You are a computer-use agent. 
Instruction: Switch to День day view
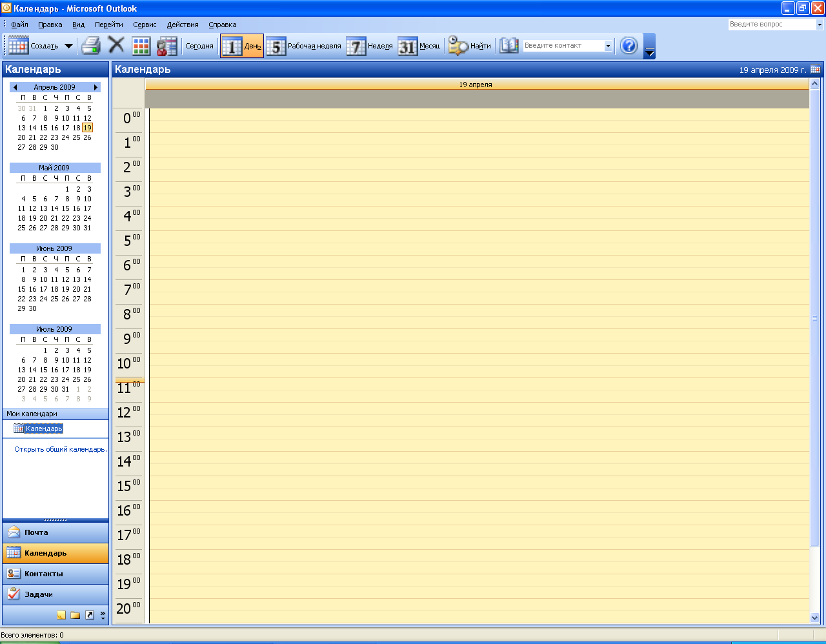coord(242,46)
